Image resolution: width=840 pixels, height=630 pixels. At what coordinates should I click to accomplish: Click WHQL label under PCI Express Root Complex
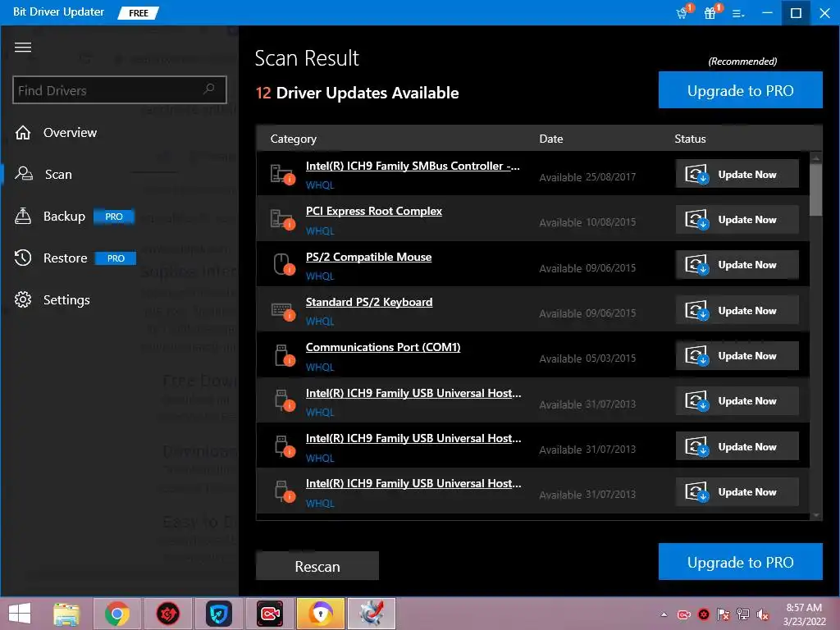click(x=320, y=231)
